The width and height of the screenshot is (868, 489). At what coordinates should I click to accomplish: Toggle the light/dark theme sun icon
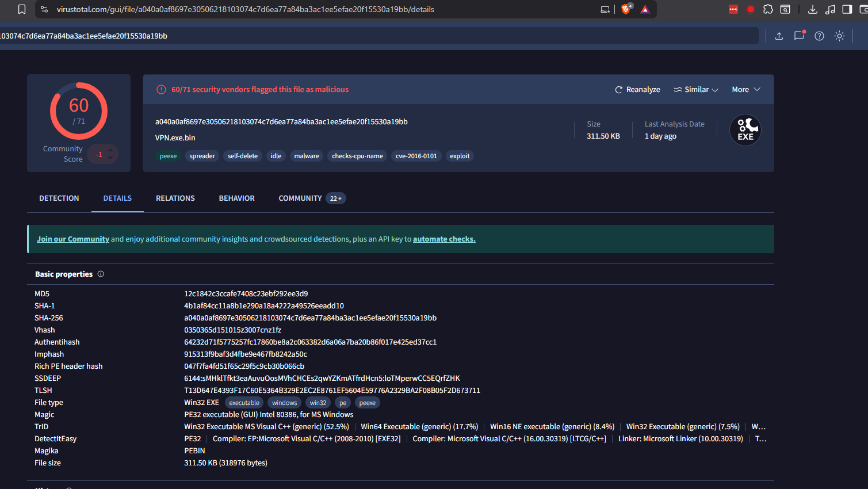(839, 36)
